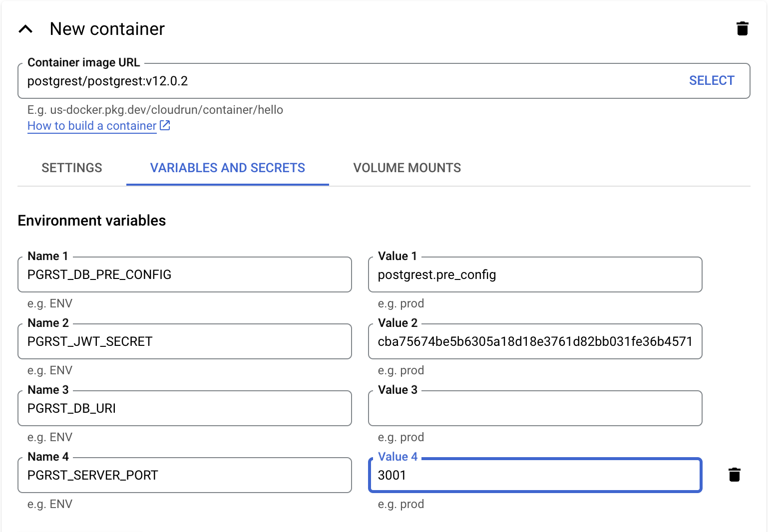The image size is (779, 532).
Task: Select the VARIABLES AND SECRETS tab
Action: (228, 168)
